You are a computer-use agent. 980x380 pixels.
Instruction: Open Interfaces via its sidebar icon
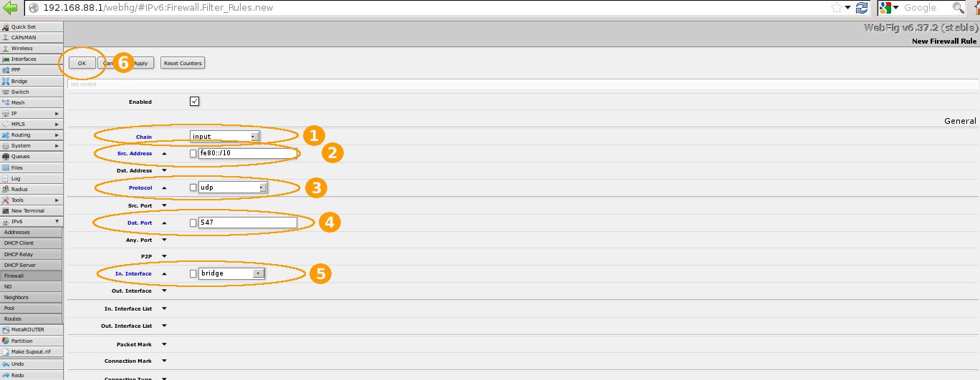tap(6, 59)
